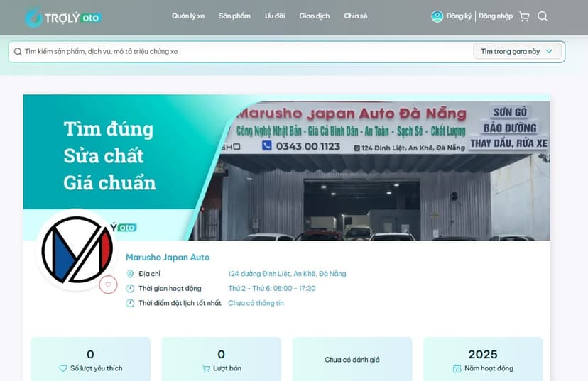Toggle the heart favorite button on garage logo

pos(108,285)
